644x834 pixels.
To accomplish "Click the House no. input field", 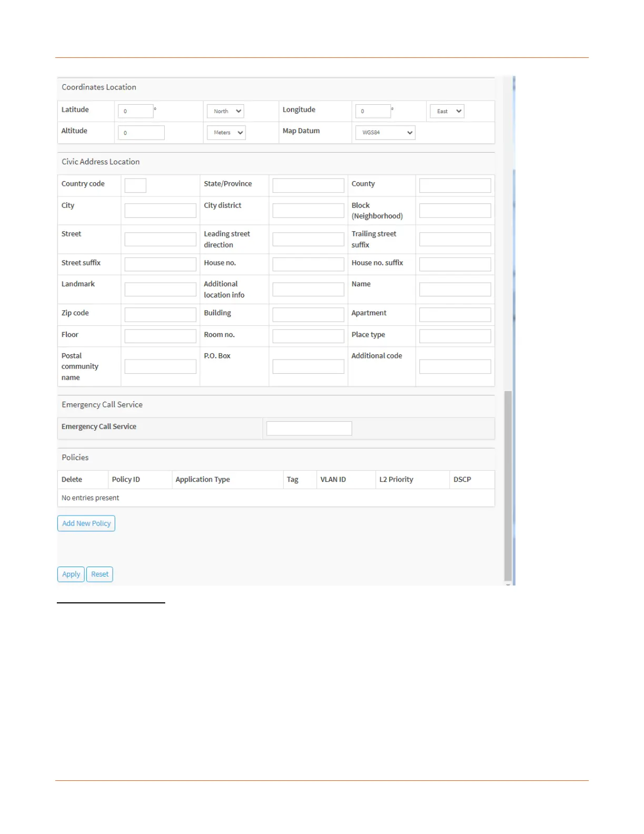I will (308, 264).
